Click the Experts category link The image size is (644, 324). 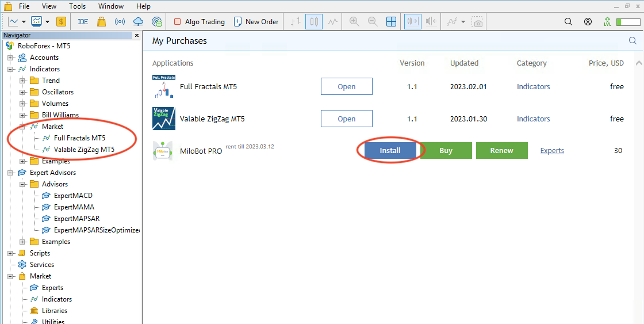tap(552, 151)
